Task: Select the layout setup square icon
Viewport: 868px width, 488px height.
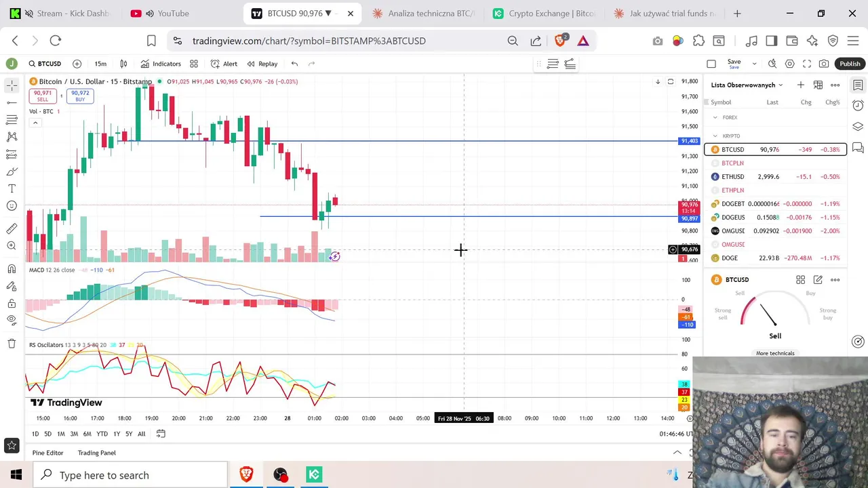Action: 711,64
